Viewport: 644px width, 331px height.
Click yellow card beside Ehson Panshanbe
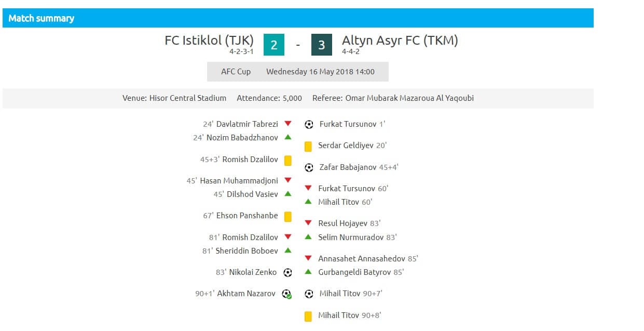[288, 217]
